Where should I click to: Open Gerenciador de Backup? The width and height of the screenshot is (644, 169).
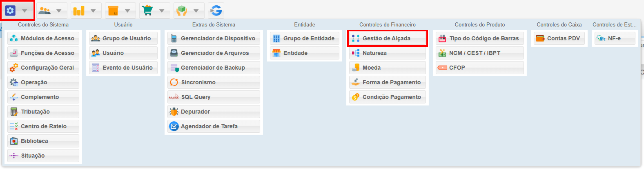214,68
